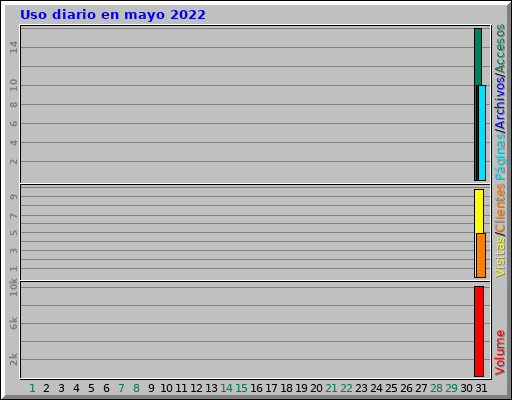Click the orange Clientes bar for day 31
The width and height of the screenshot is (512, 400).
click(481, 255)
